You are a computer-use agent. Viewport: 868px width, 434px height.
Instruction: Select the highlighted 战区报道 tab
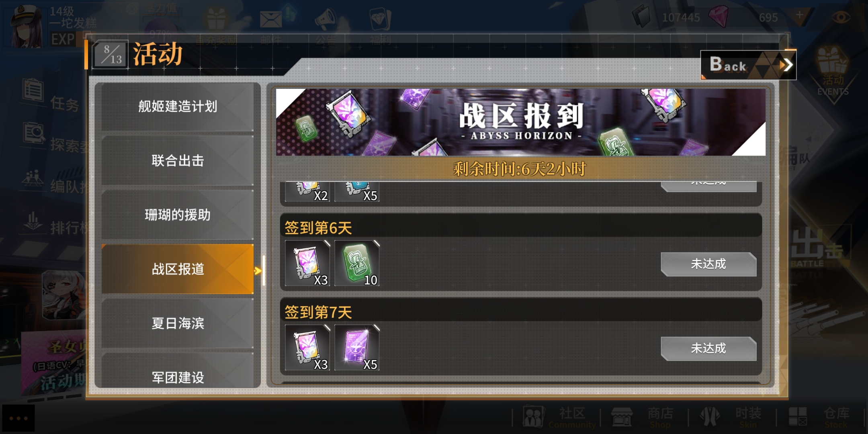click(x=178, y=269)
